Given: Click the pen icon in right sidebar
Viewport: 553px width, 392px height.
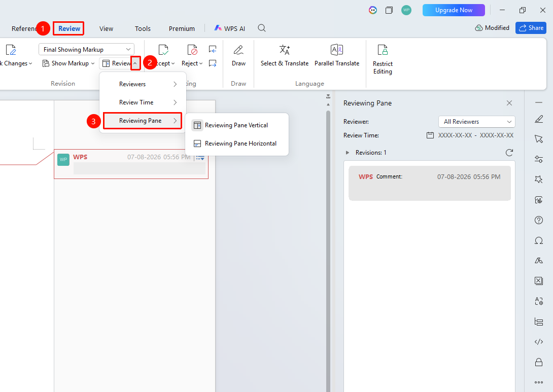Looking at the screenshot, I should (539, 119).
